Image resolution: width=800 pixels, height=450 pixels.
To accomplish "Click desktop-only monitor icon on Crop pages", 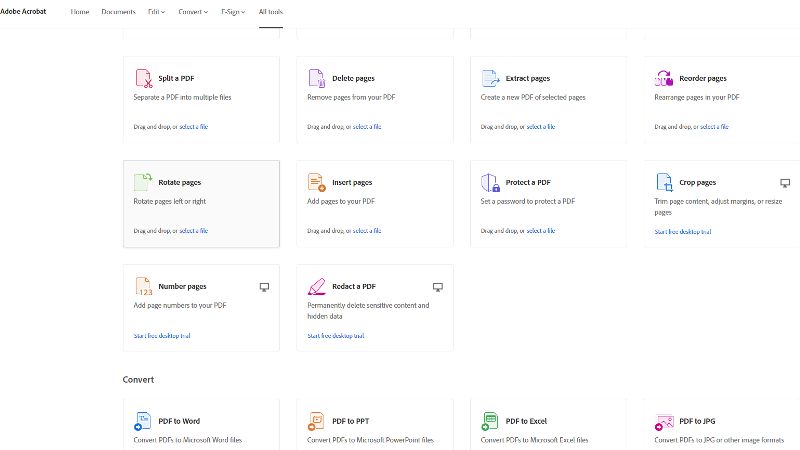I will (x=785, y=183).
